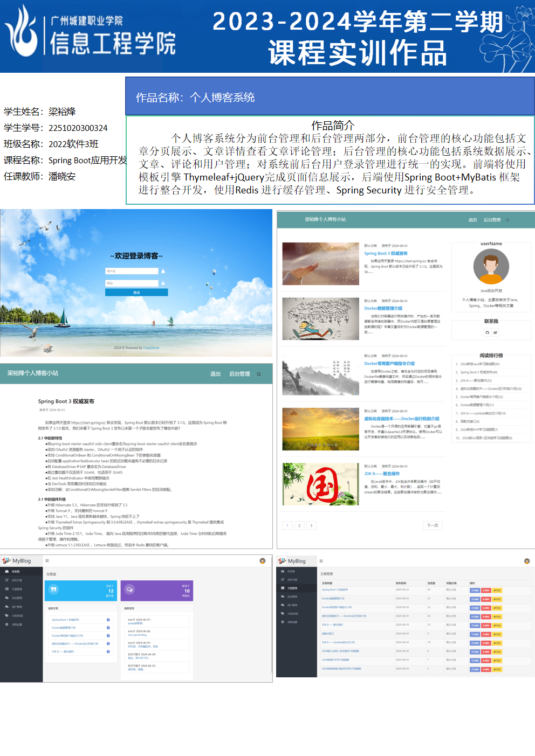Image resolution: width=535 pixels, height=756 pixels.
Task: Select 分类/标签 in the dashboard sidebar
Action: tap(17, 616)
